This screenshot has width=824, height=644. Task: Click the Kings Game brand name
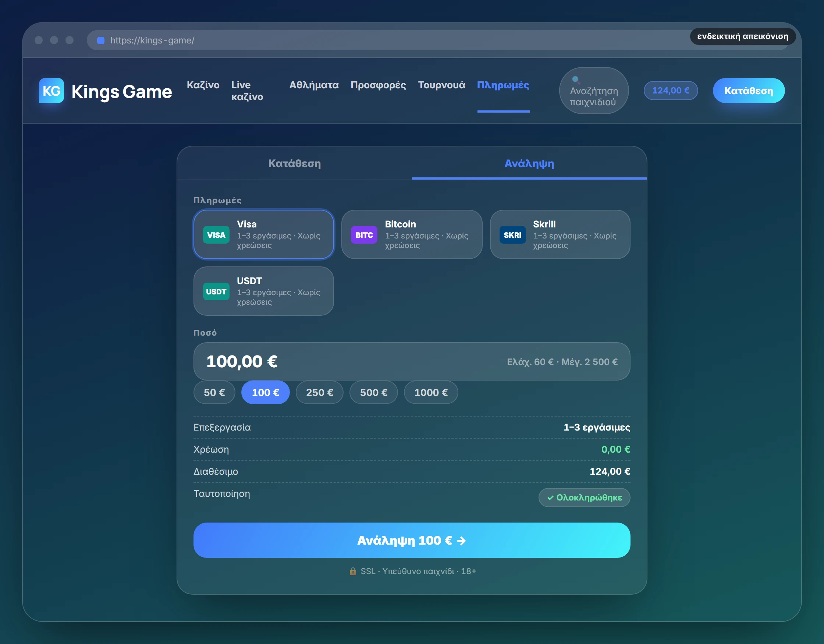click(121, 92)
